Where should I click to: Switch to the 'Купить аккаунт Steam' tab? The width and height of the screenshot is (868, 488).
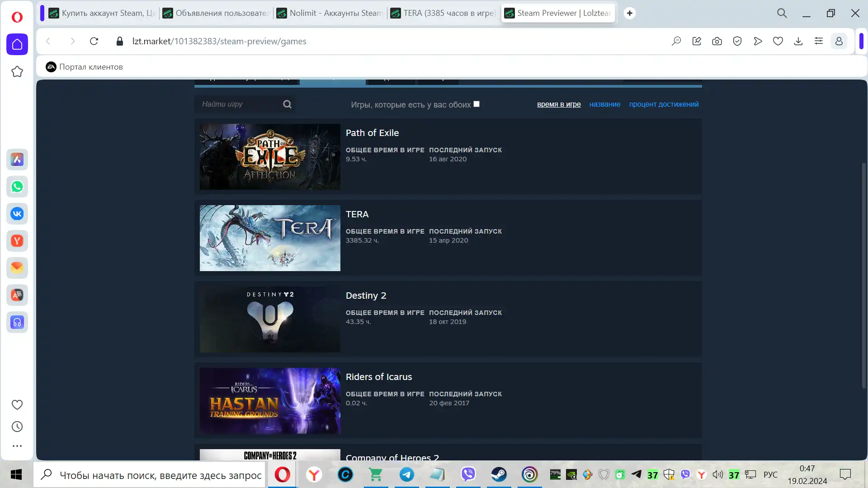[102, 13]
